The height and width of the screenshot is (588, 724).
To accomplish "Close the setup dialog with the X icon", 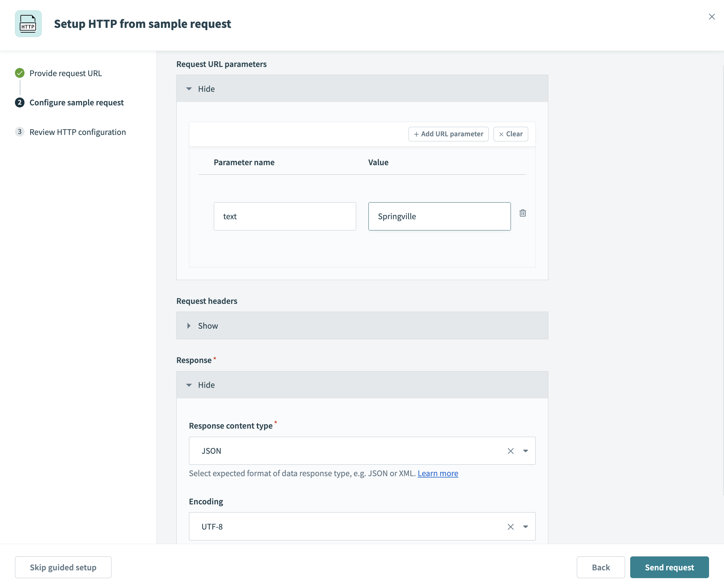I will 712,17.
